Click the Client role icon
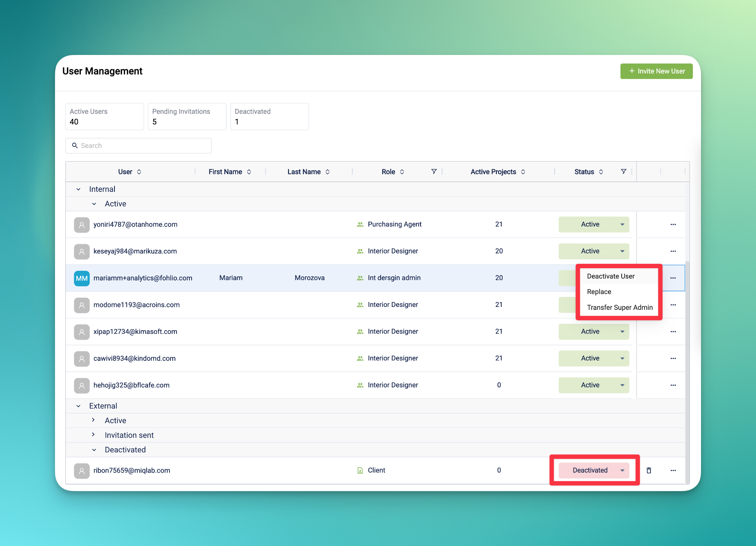 (360, 470)
